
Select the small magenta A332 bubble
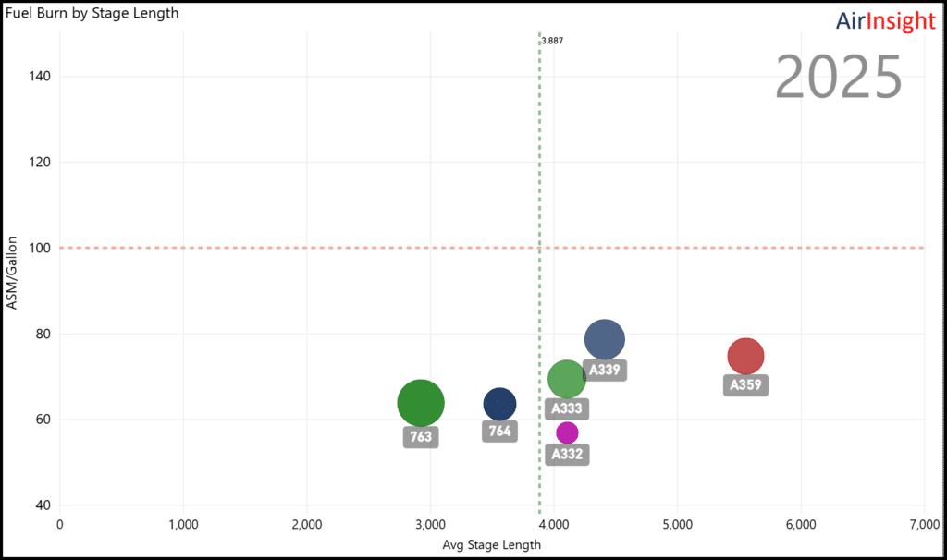tap(567, 432)
